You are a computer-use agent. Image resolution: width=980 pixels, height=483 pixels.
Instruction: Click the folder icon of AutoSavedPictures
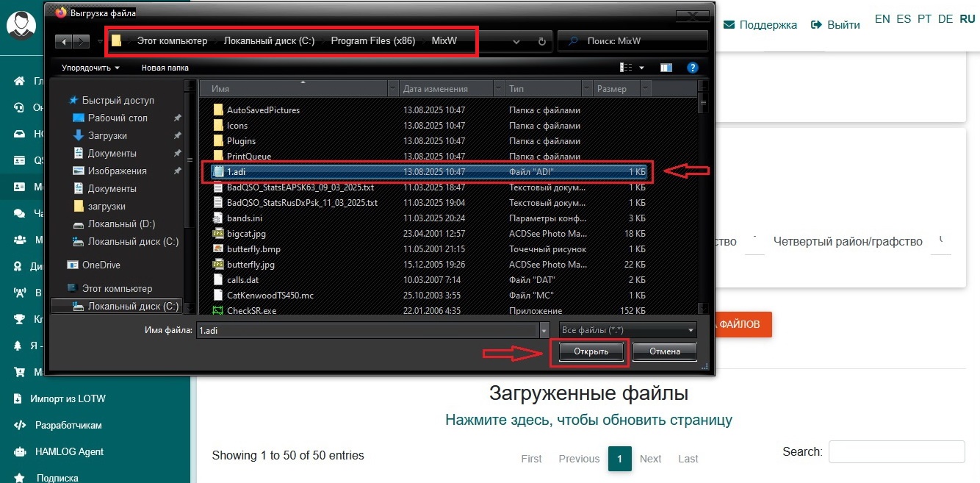coord(217,110)
